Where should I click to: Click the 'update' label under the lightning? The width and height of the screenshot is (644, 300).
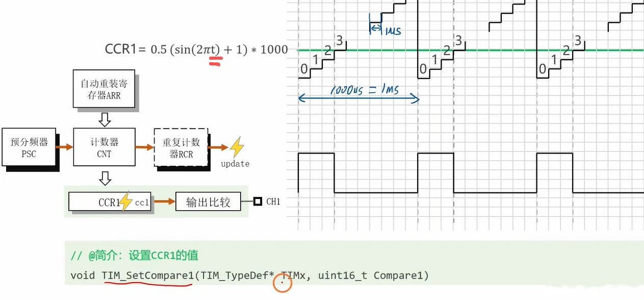point(235,164)
